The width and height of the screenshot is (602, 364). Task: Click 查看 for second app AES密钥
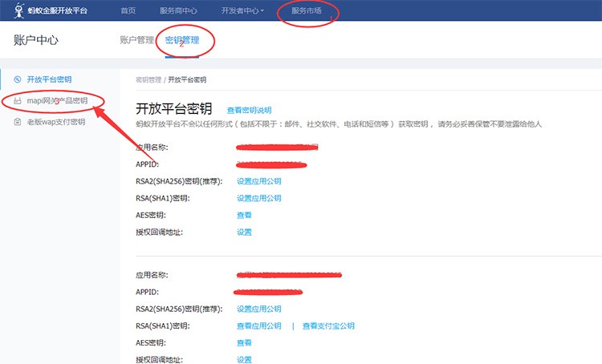point(244,343)
